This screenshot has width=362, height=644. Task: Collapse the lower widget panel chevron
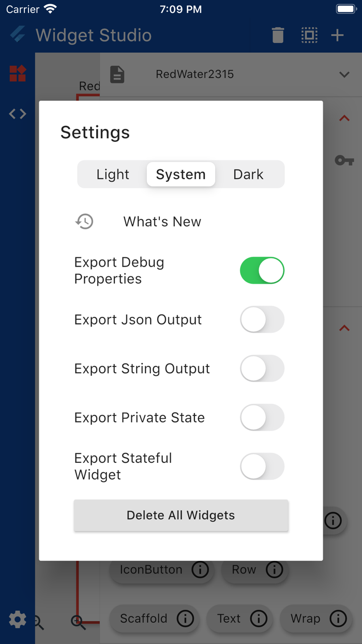tap(344, 328)
